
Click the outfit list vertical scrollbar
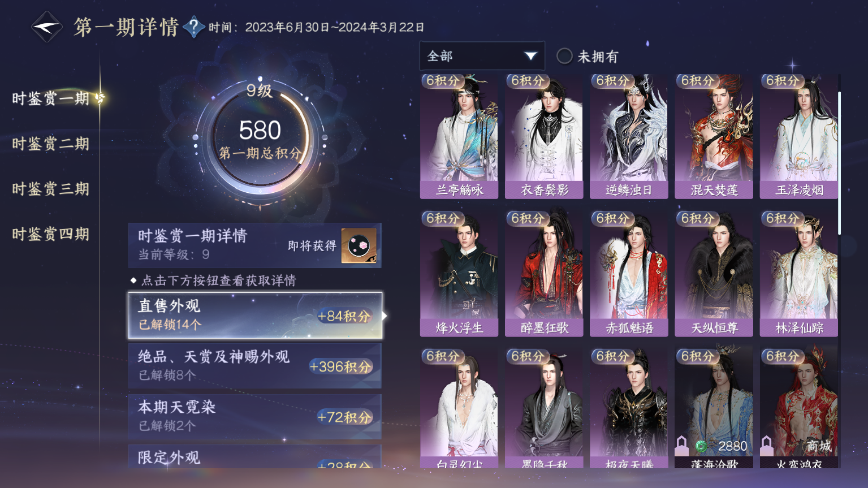coord(839,163)
